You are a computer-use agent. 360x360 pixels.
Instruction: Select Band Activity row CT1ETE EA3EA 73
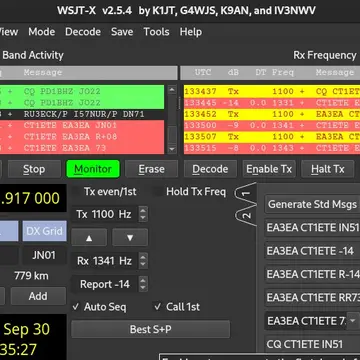82,148
